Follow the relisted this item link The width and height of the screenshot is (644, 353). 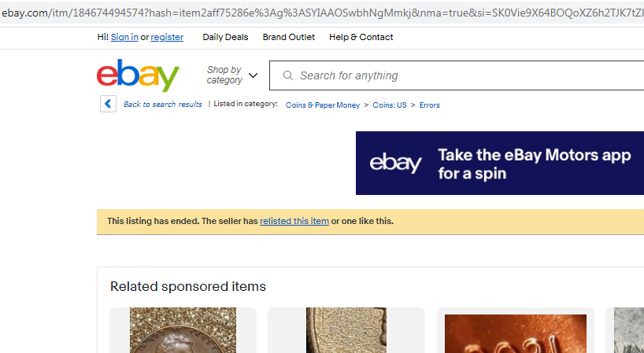tap(294, 221)
